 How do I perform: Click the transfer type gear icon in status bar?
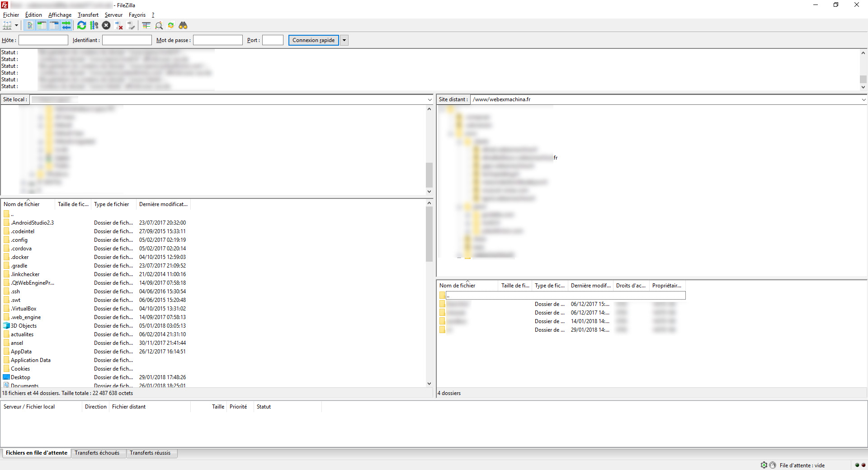(764, 465)
